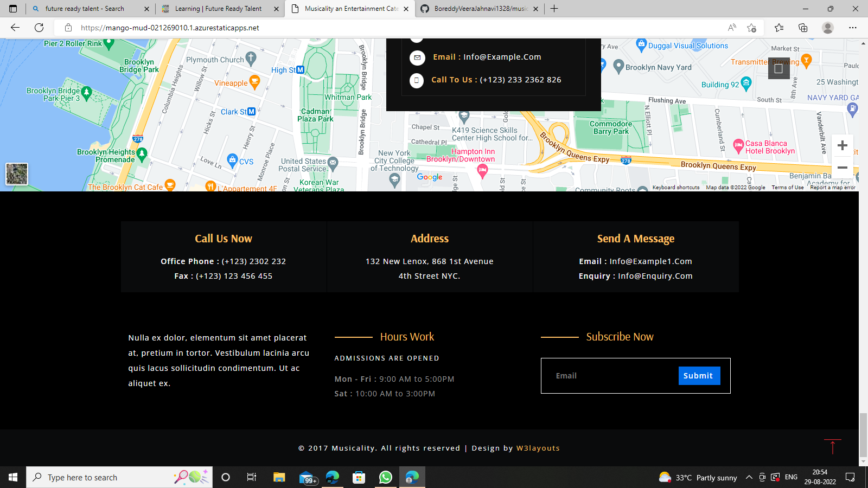Screen dimensions: 868x488
Task: Open the Favorites bar icon
Action: click(x=779, y=27)
